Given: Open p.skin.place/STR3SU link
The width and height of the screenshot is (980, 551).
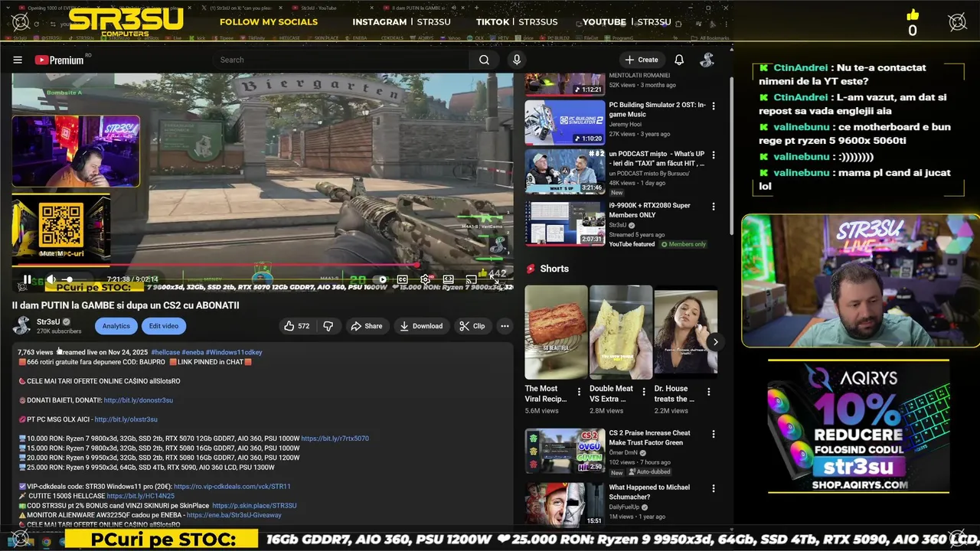Looking at the screenshot, I should pos(254,506).
